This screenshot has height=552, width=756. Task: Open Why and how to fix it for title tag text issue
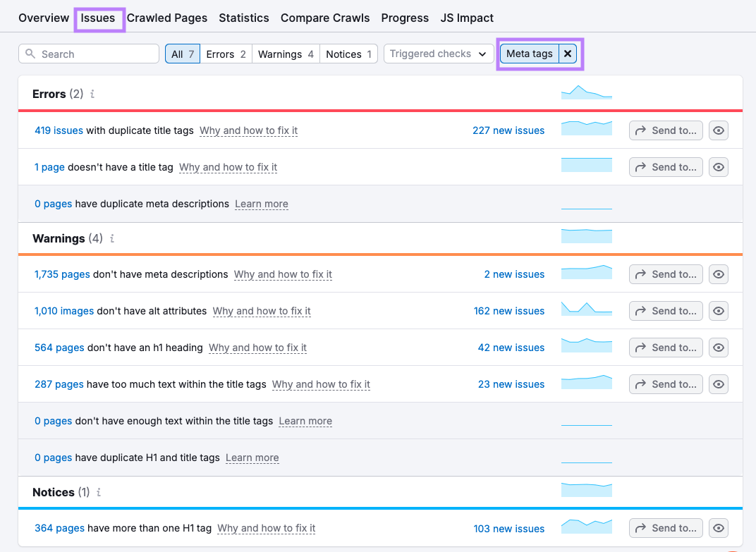[321, 384]
